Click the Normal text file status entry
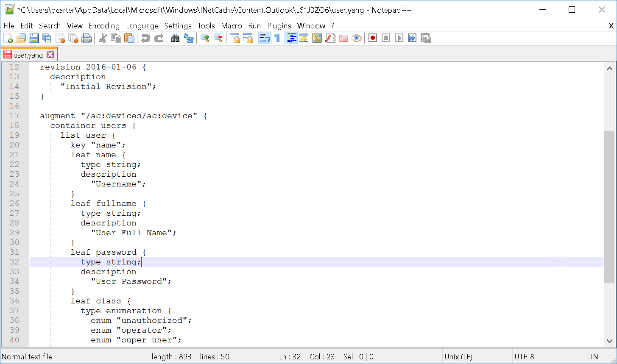 tap(27, 357)
